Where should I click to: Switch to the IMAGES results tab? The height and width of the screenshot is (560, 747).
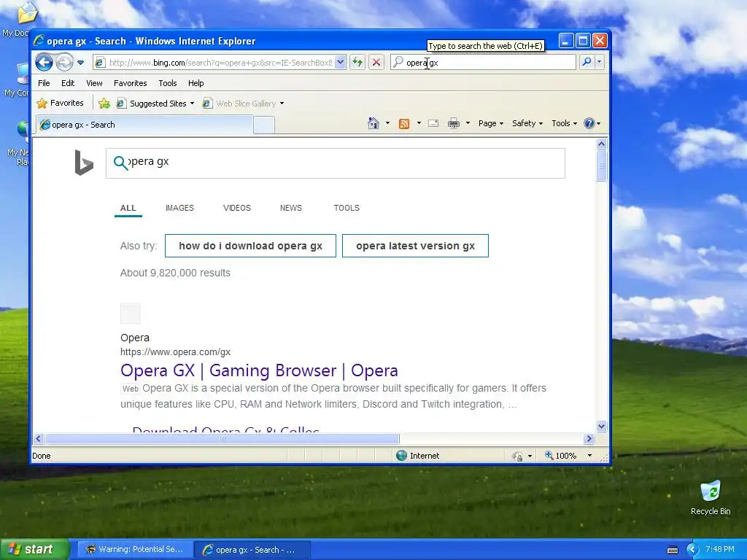point(179,208)
